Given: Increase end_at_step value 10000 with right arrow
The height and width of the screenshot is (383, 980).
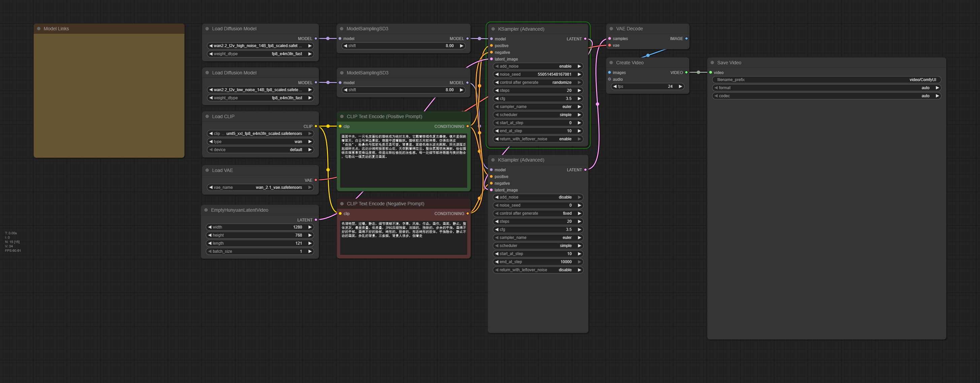Looking at the screenshot, I should click(579, 262).
